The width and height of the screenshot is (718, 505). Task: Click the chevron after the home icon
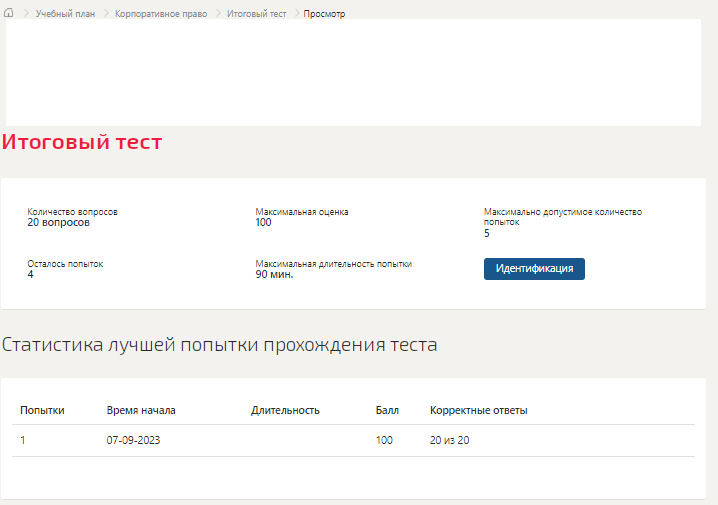coord(26,14)
